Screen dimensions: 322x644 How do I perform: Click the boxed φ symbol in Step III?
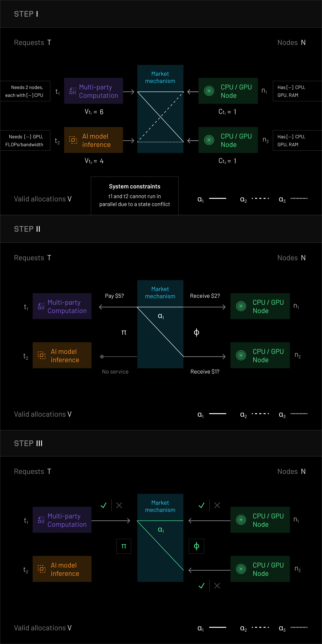[x=196, y=546]
